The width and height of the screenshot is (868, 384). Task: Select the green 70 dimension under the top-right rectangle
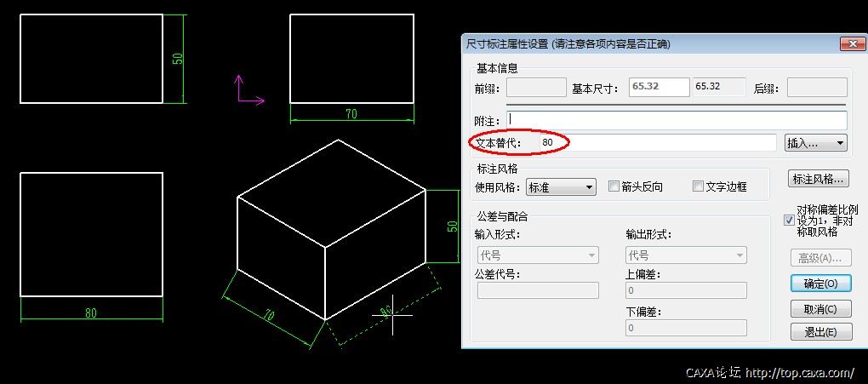tap(351, 114)
